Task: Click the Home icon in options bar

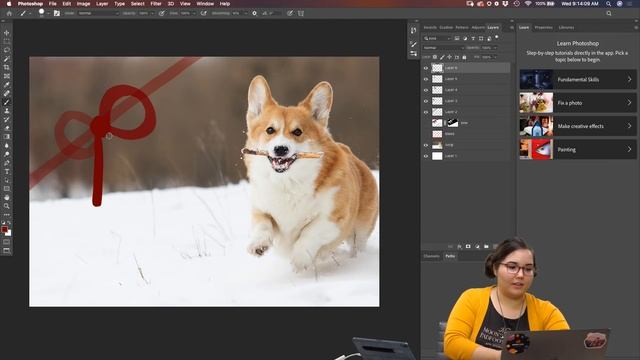Action: click(x=9, y=13)
